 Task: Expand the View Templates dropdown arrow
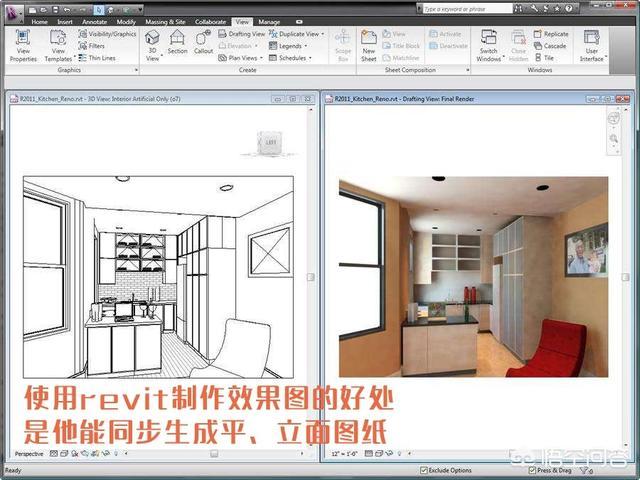pyautogui.click(x=75, y=56)
